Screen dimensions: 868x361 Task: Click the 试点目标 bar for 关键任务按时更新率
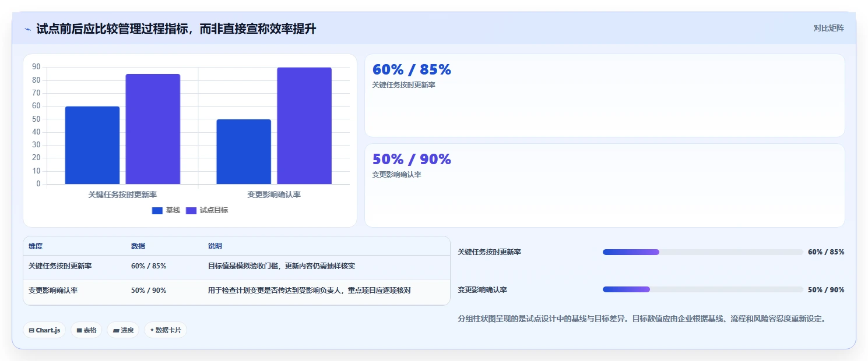tap(153, 129)
